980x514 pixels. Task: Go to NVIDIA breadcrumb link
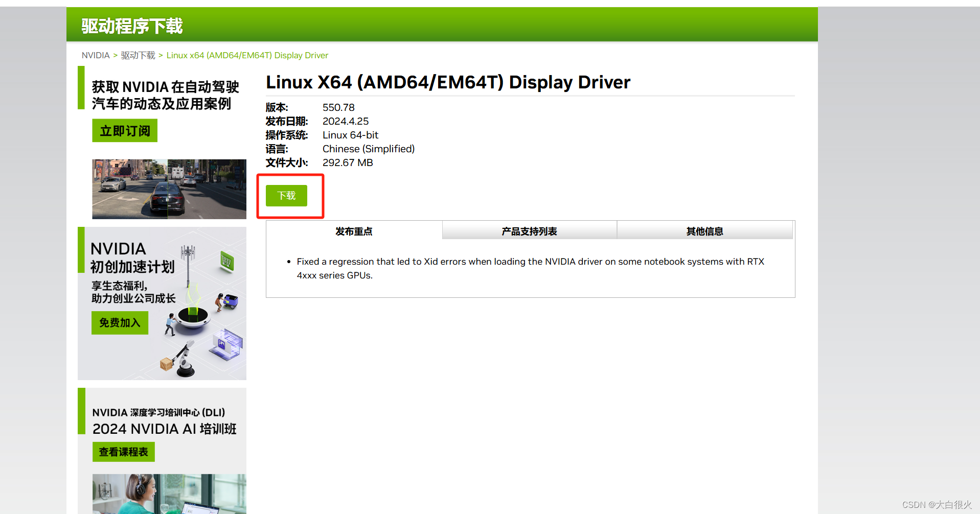(96, 55)
